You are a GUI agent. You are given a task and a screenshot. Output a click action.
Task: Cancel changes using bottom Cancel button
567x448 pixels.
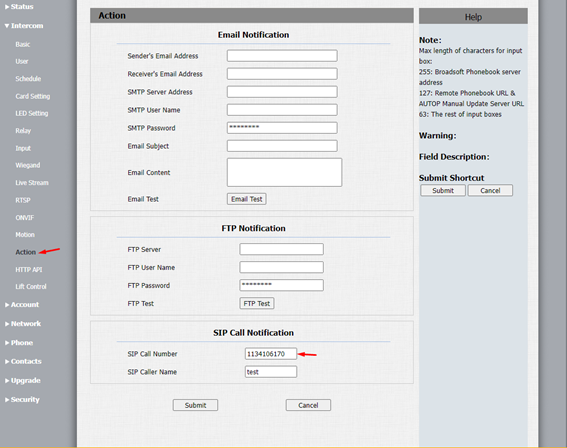click(x=308, y=405)
